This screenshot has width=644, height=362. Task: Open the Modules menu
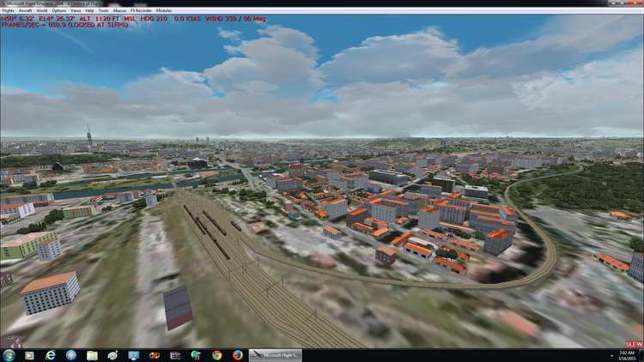coord(164,10)
